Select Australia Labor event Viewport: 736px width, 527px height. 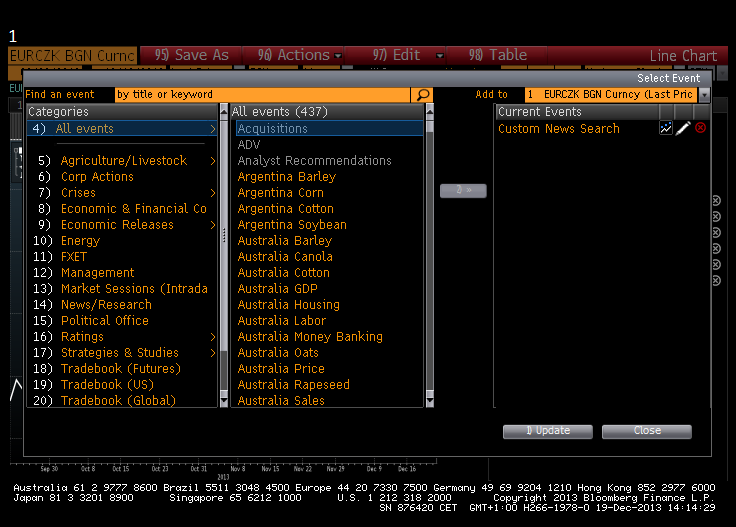(x=282, y=321)
